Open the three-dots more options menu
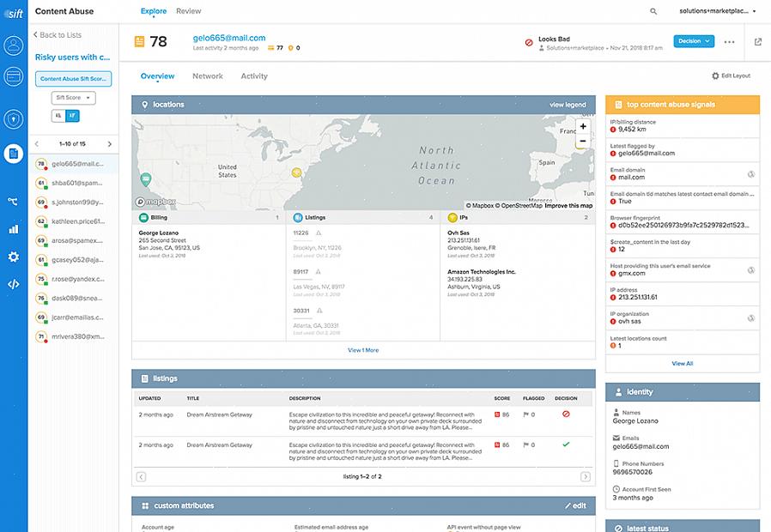This screenshot has width=771, height=532. [x=730, y=41]
